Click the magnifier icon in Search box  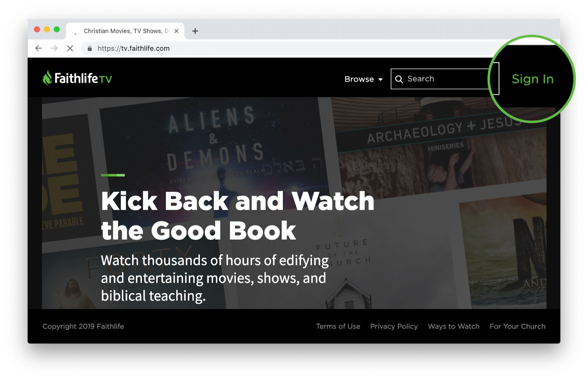[x=399, y=79]
